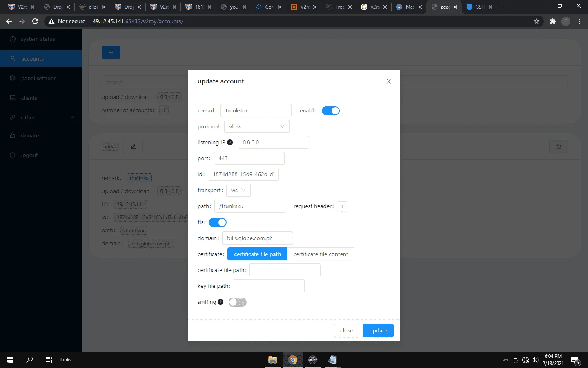Switch to the you browser tab
The height and width of the screenshot is (368, 588).
click(x=234, y=7)
